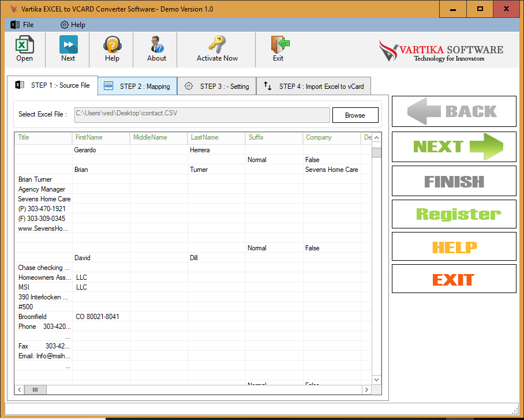Select the Phone 303-420... cell
This screenshot has width=524, height=420.
click(43, 327)
